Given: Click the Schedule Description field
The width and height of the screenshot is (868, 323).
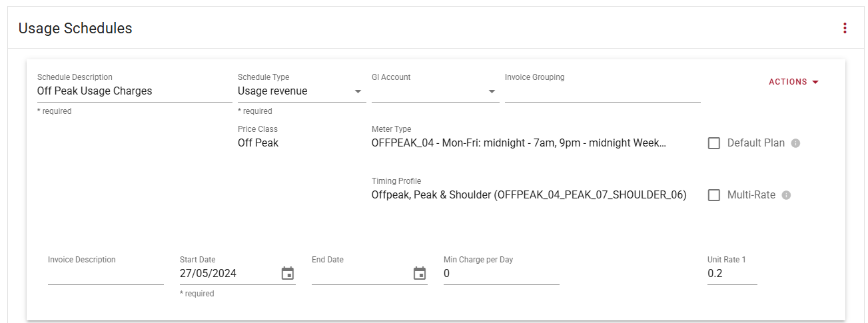Looking at the screenshot, I should point(133,91).
